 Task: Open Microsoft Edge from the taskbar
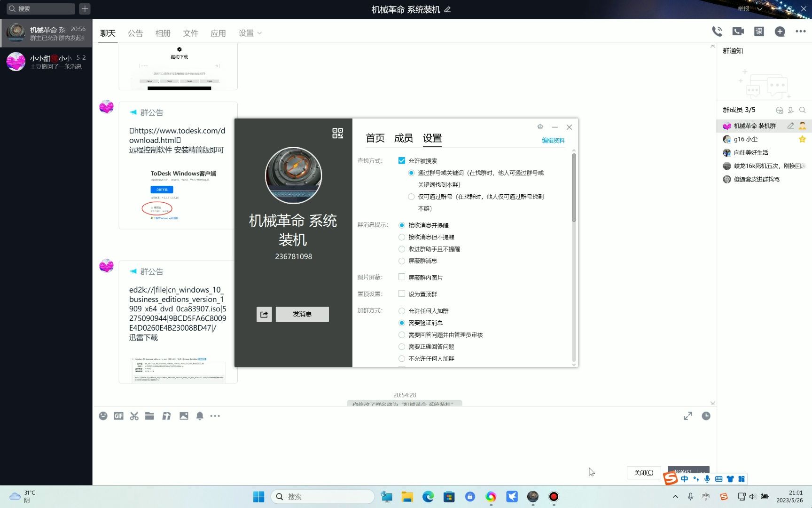coord(428,497)
